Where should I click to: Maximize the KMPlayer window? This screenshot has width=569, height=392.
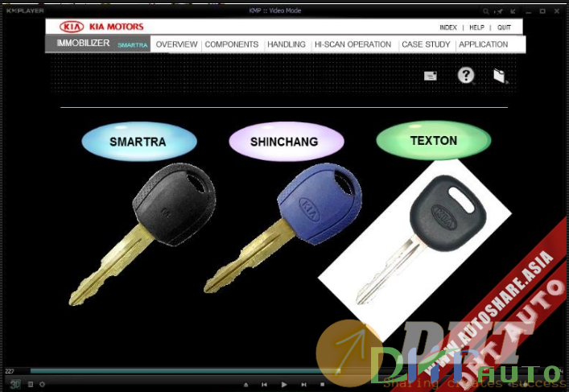[x=542, y=11]
